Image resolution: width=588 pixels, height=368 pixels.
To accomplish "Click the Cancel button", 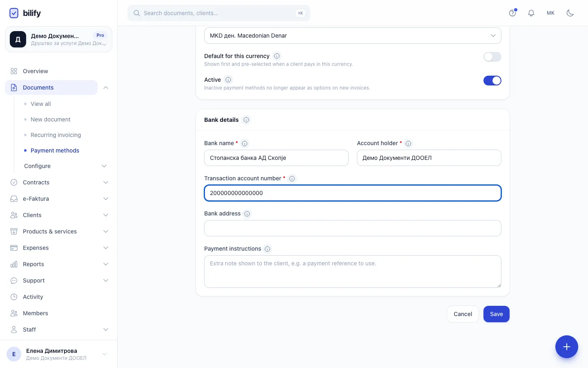I will [463, 314].
